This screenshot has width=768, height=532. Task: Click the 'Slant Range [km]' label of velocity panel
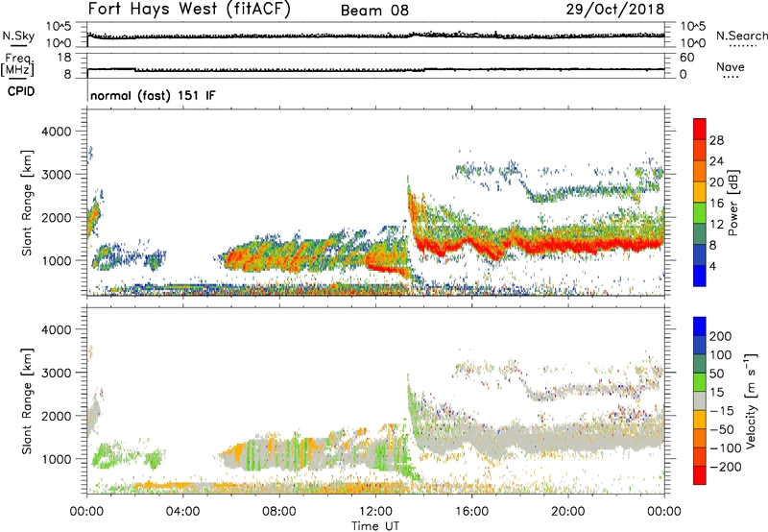27,401
